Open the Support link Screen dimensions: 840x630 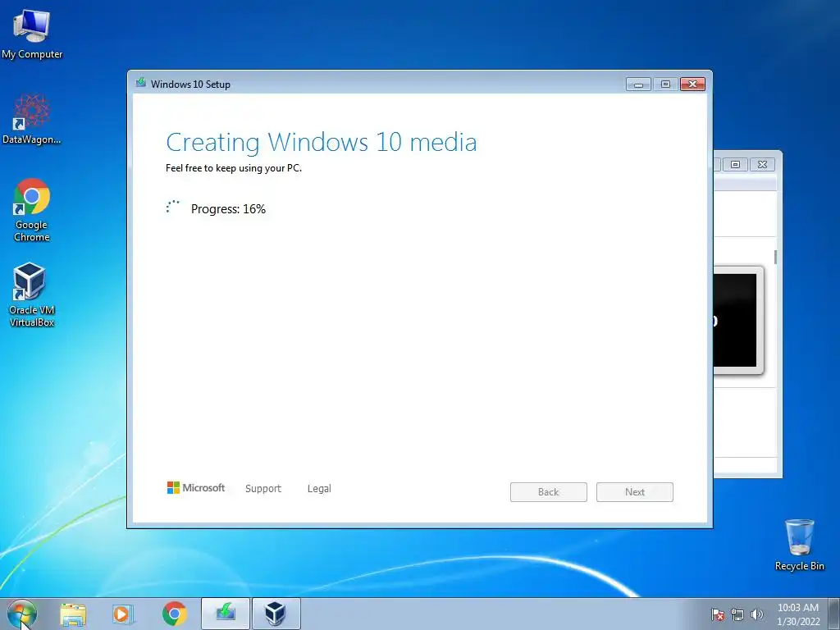click(x=263, y=489)
